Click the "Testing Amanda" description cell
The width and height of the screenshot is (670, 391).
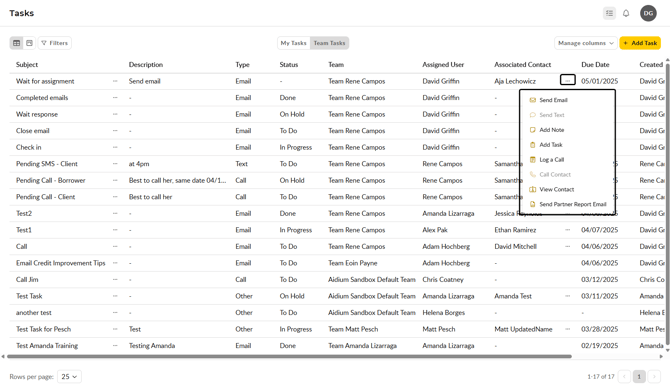pyautogui.click(x=152, y=346)
